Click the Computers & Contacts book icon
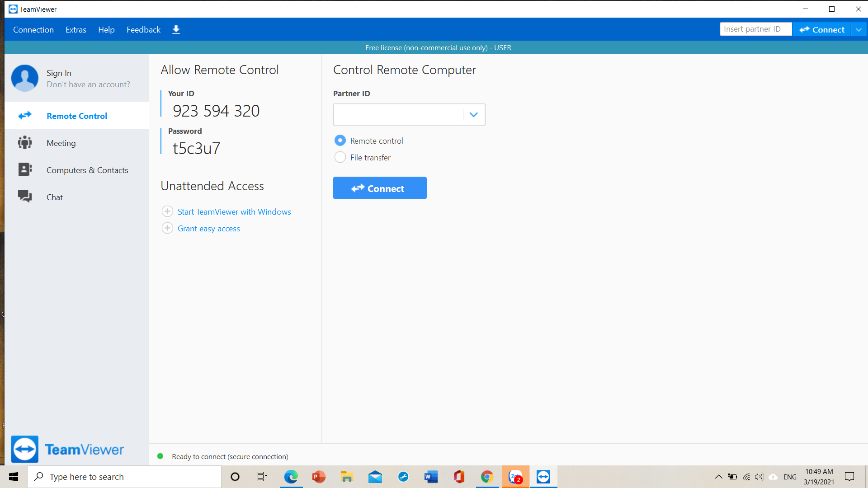Image resolution: width=868 pixels, height=488 pixels. (25, 169)
